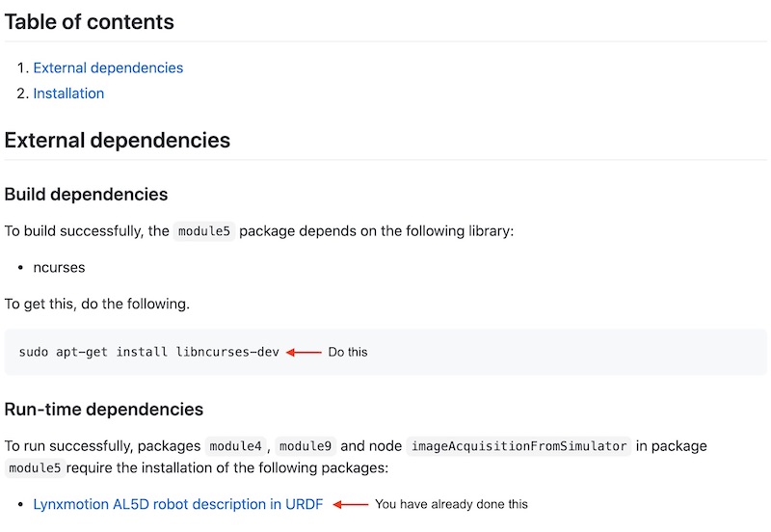
Task: Click "module5" code in the build paragraph
Action: click(x=204, y=232)
